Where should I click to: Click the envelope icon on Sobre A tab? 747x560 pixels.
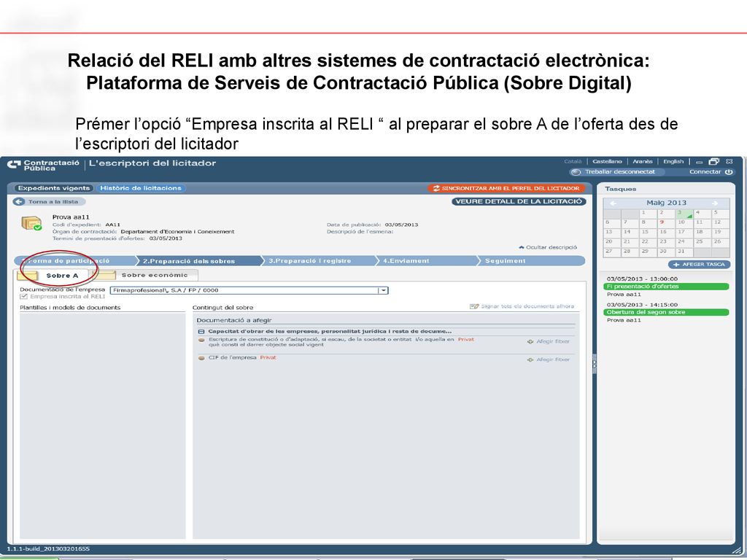(27, 275)
